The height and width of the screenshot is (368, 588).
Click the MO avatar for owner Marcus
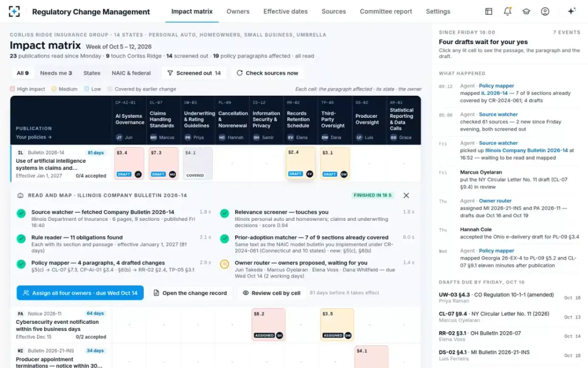tap(153, 137)
